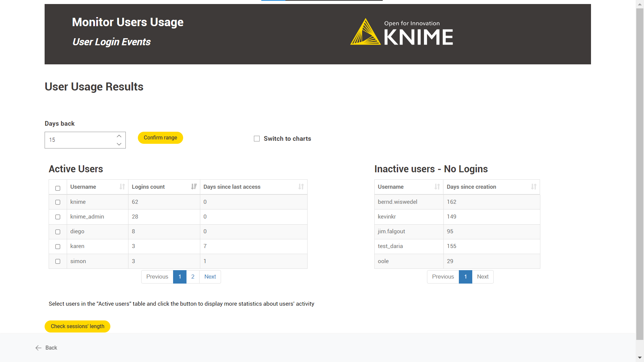Click the jim.falgout username cell
This screenshot has width=644, height=362.
click(409, 232)
